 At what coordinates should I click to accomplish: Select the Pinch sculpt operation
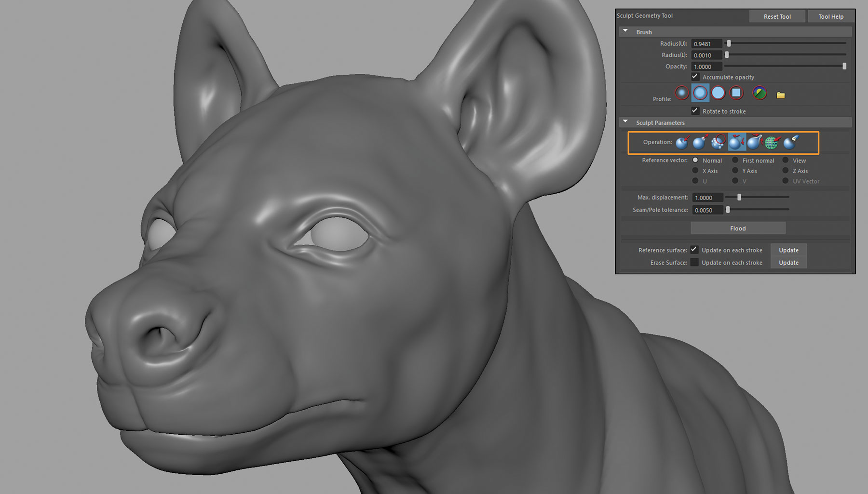[x=754, y=142]
